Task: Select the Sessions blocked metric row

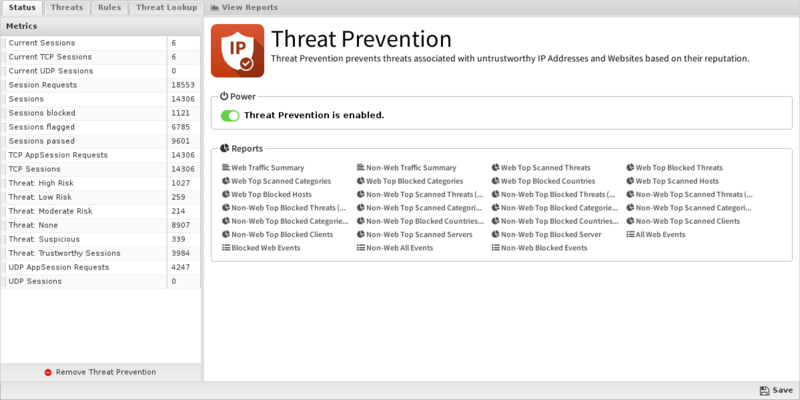Action: (x=101, y=113)
